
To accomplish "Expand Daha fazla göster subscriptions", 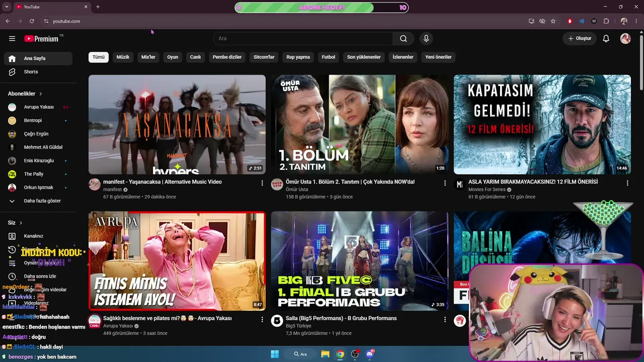I will [38, 201].
